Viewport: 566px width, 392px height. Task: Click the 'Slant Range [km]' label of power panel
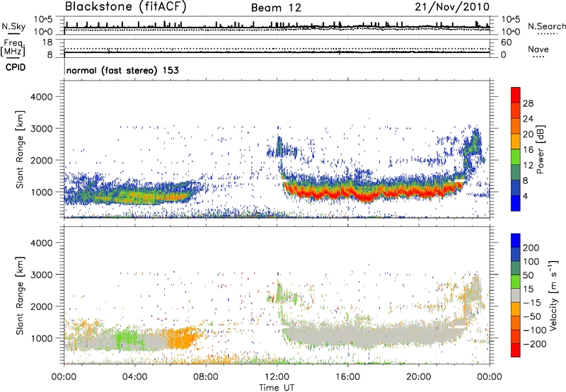(x=20, y=149)
